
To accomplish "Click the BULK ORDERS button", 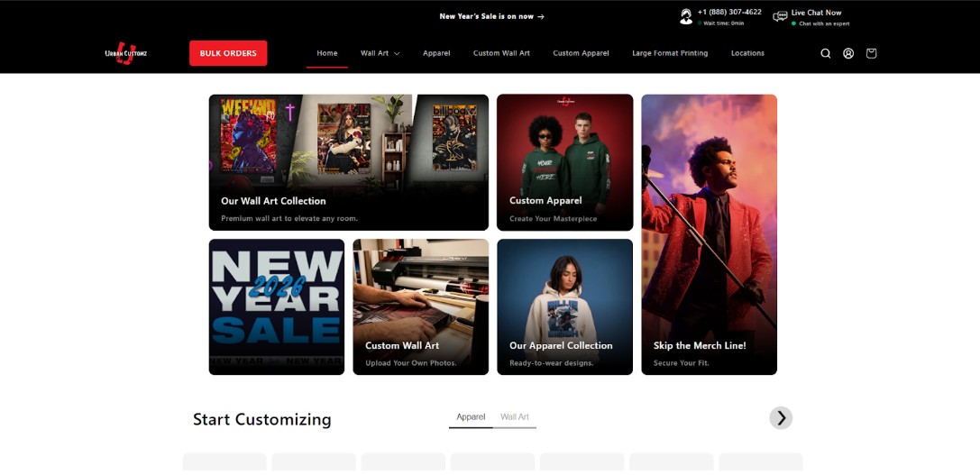I will pos(228,53).
